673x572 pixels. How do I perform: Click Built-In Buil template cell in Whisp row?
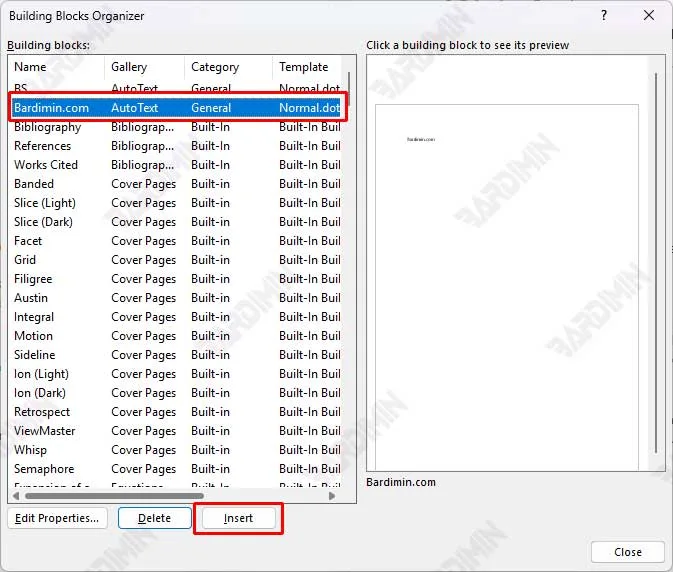click(309, 450)
